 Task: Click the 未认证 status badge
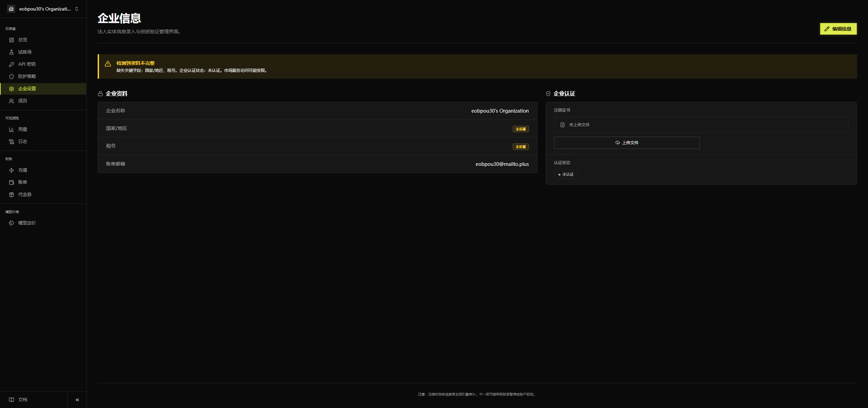pos(566,175)
